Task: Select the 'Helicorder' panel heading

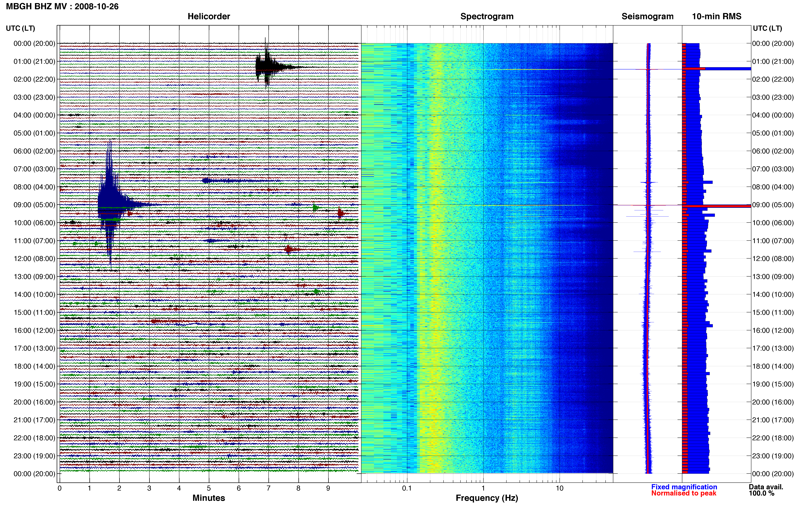Action: coord(209,16)
